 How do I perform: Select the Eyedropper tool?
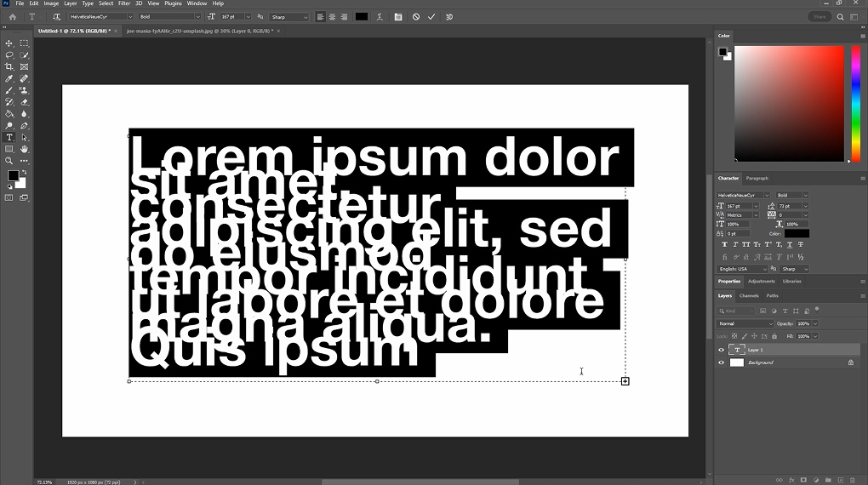(x=9, y=78)
